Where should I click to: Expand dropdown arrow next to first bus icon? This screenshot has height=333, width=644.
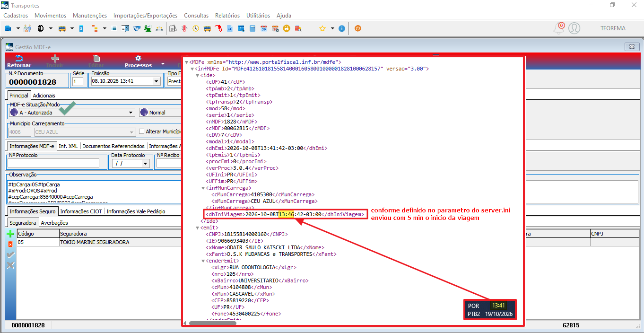tap(72, 28)
